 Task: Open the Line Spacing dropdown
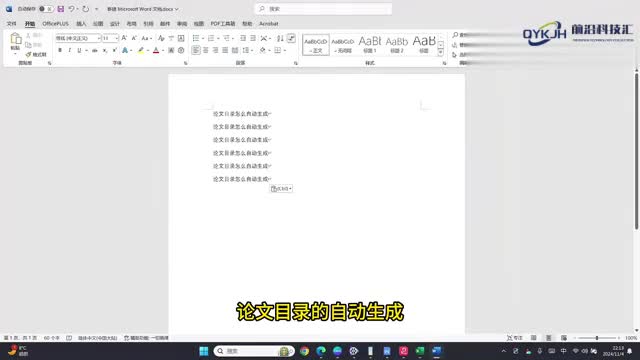pyautogui.click(x=247, y=50)
